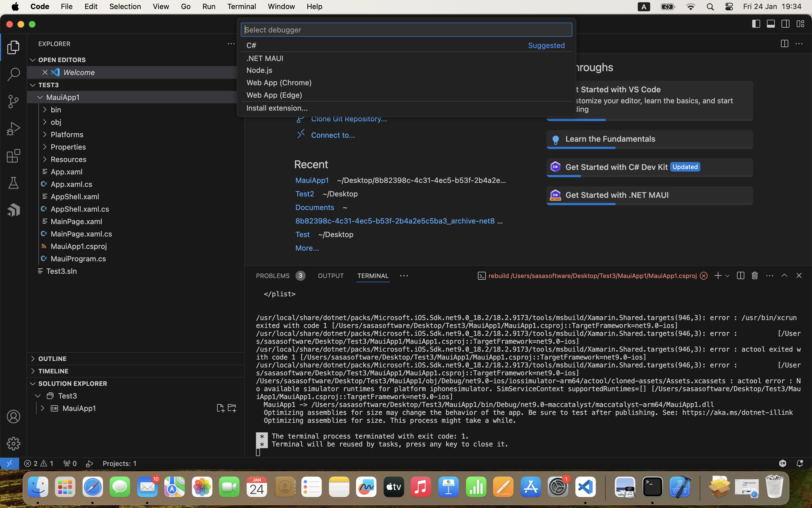Open Source Control view
Viewport: 812px width, 508px height.
14,102
